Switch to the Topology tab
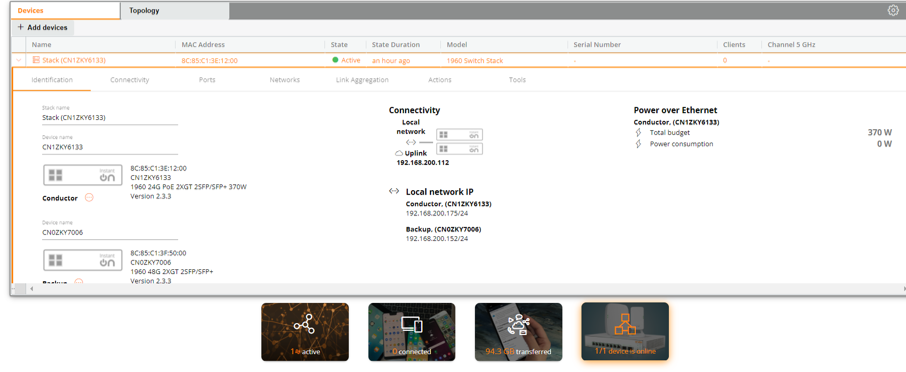 click(175, 10)
